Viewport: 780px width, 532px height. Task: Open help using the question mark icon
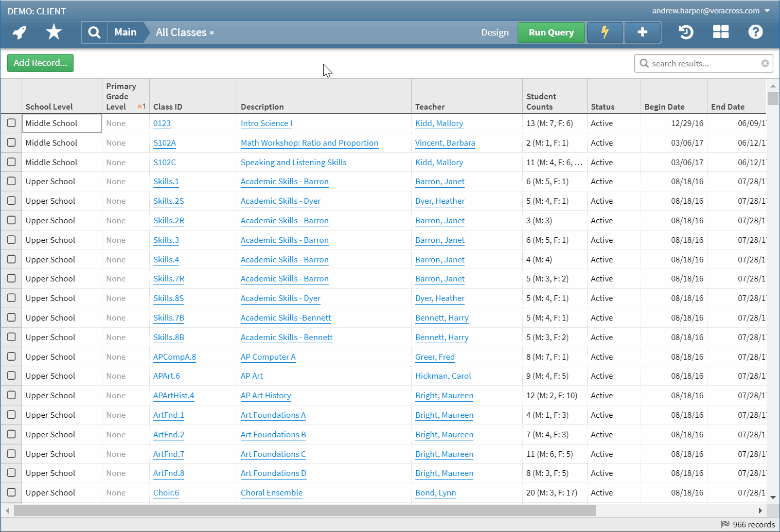click(x=755, y=32)
